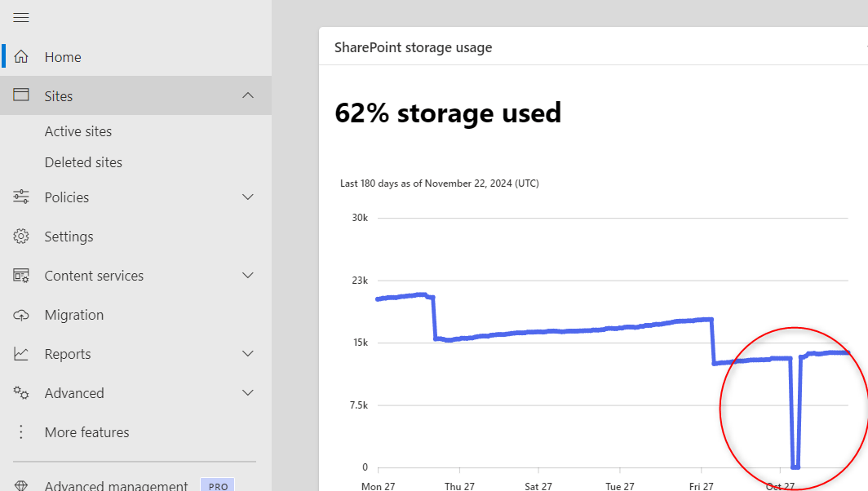
Task: Click the Reports chart icon
Action: (x=21, y=354)
